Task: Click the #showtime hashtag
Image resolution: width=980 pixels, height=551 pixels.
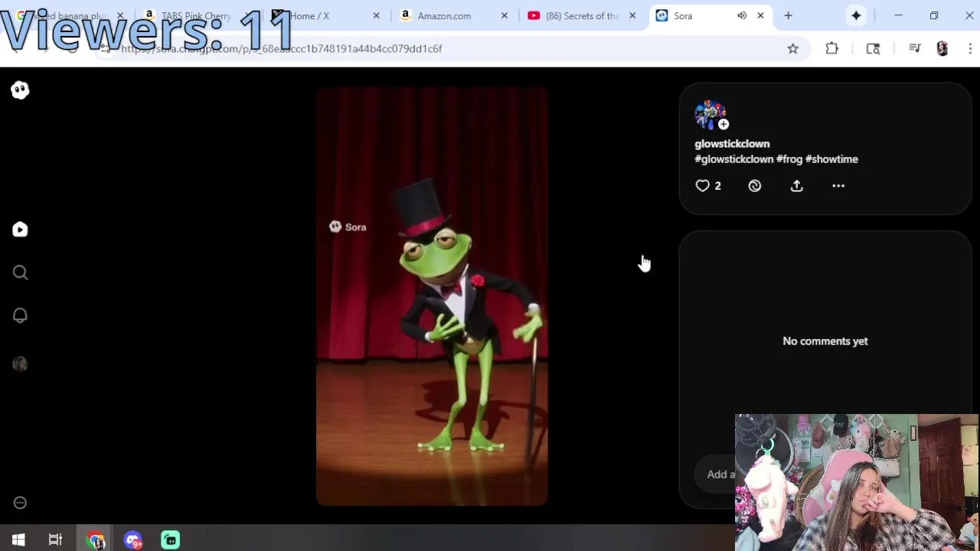Action: tap(831, 159)
